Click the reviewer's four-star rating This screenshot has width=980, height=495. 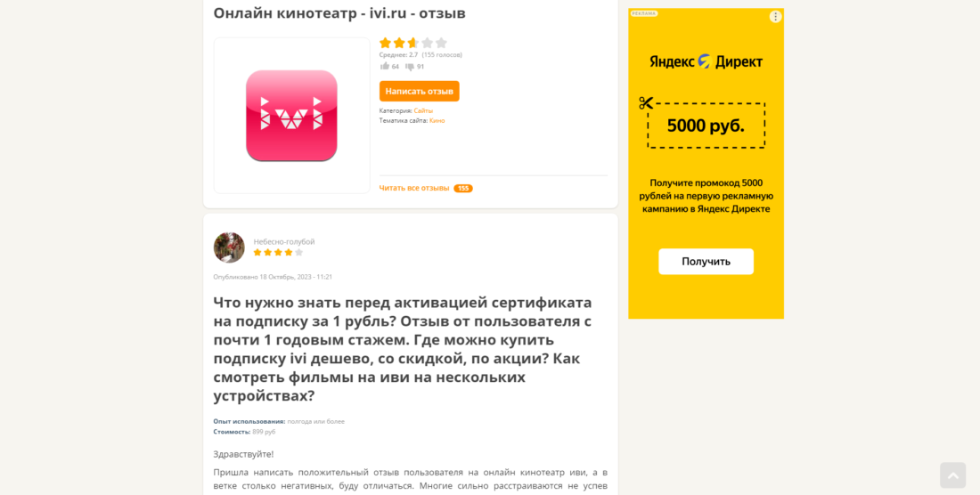(x=278, y=252)
